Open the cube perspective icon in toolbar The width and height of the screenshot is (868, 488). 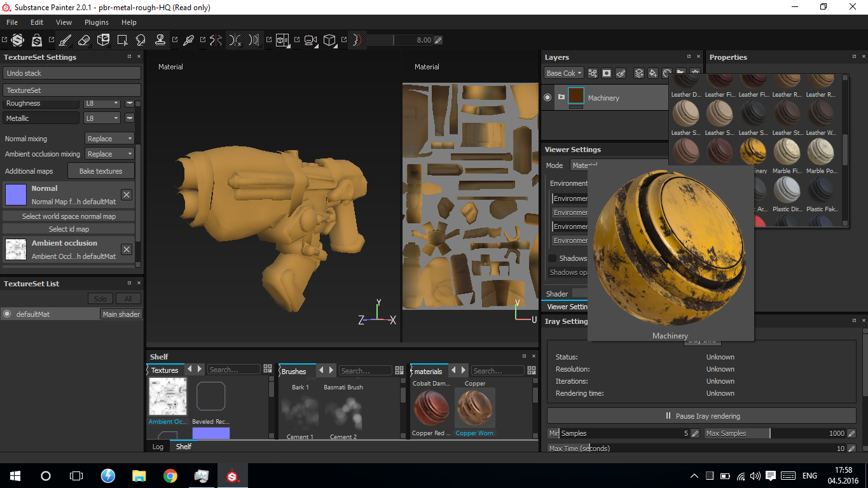pyautogui.click(x=329, y=40)
